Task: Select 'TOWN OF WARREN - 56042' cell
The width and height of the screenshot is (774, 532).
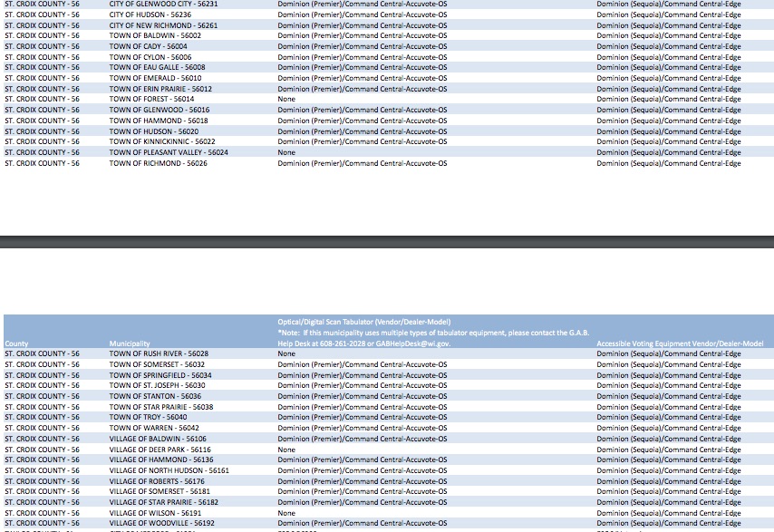Action: (154, 428)
